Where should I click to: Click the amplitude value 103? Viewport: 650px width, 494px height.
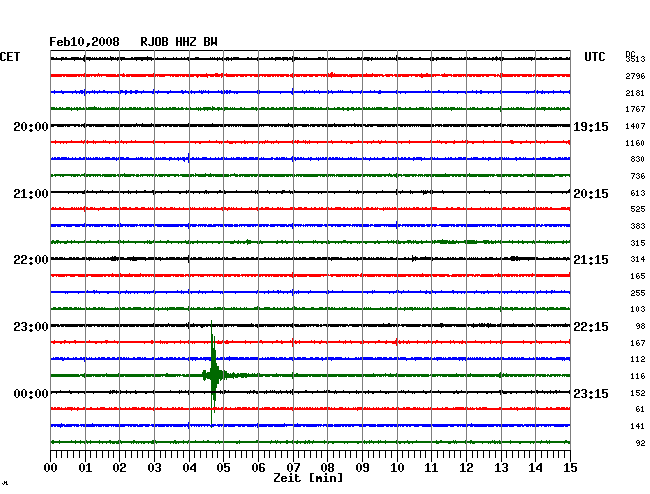[638, 309]
